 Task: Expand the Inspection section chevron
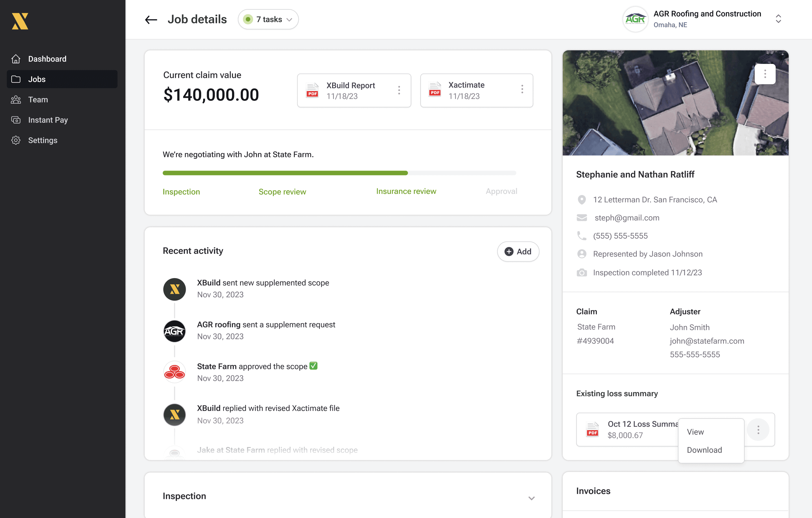(531, 498)
